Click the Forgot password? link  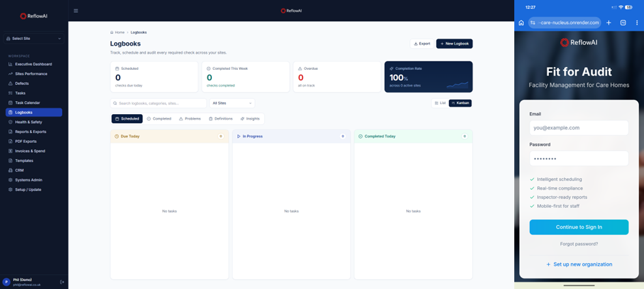579,244
